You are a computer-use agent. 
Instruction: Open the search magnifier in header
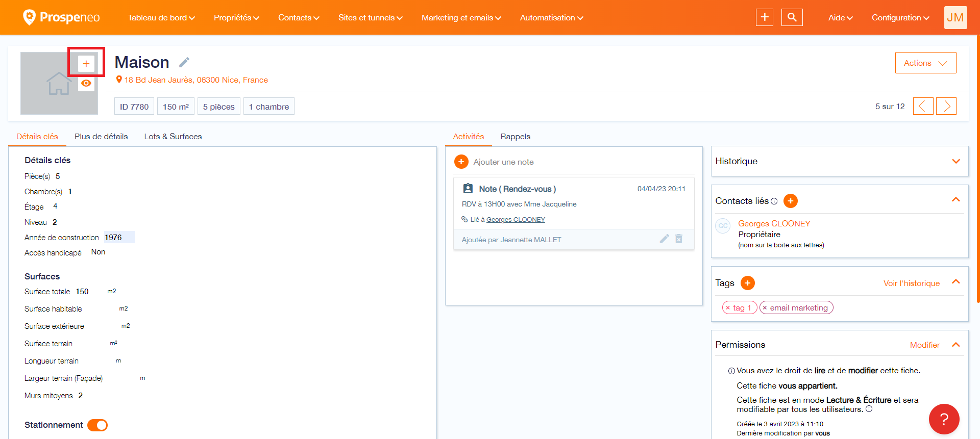click(792, 17)
